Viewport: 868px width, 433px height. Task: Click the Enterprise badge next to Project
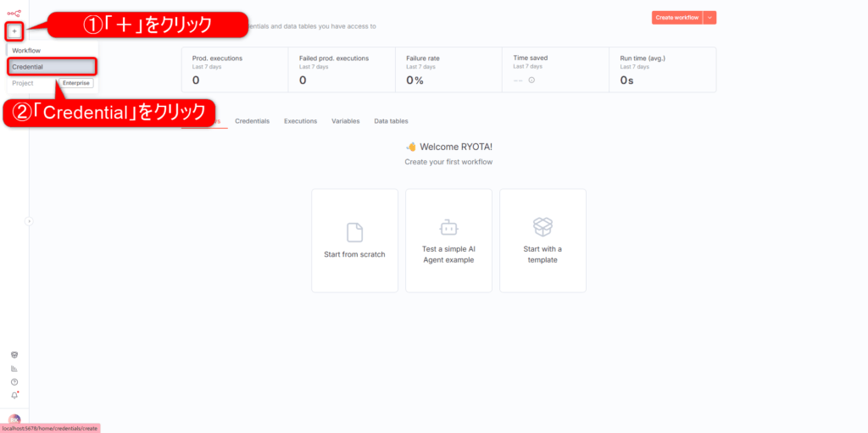click(75, 83)
